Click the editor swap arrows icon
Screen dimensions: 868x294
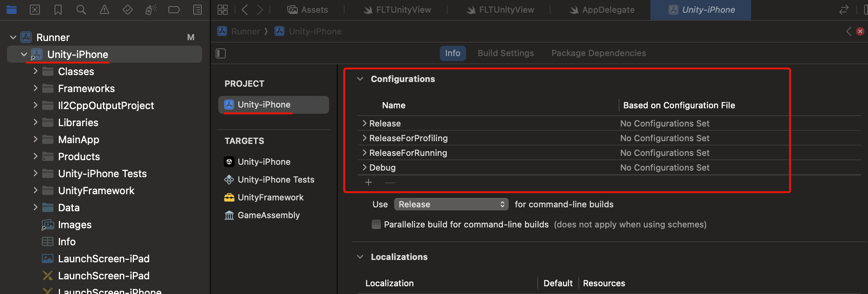pyautogui.click(x=844, y=10)
